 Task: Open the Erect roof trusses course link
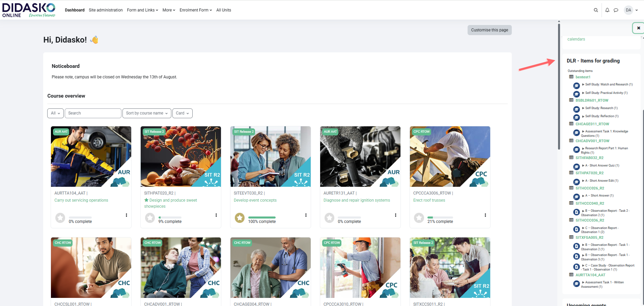click(429, 200)
